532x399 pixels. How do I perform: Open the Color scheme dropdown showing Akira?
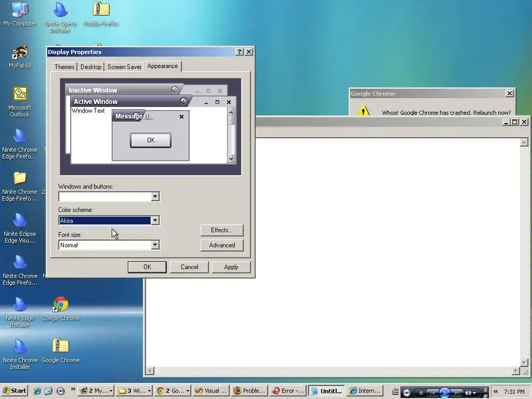[x=155, y=220]
